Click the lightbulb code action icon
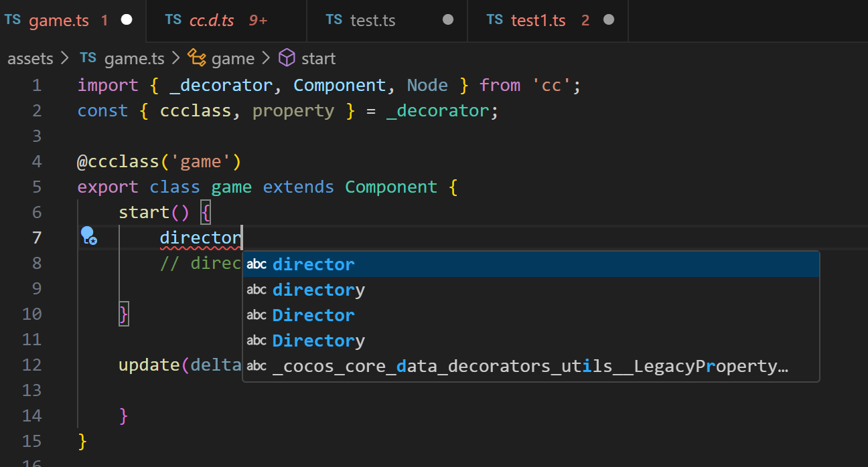 88,236
